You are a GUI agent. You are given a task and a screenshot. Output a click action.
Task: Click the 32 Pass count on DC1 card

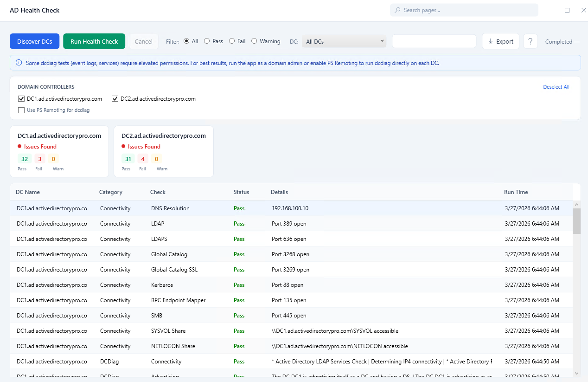[25, 159]
